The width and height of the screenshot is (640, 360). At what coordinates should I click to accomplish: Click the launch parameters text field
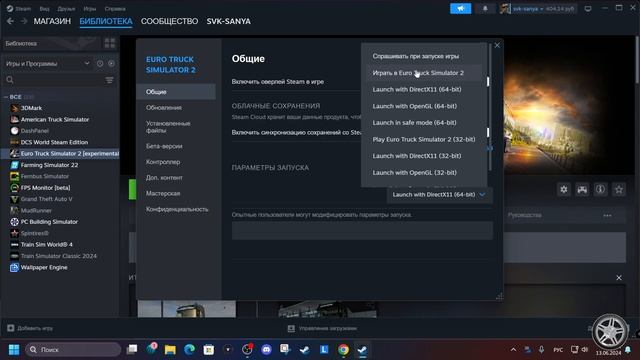[x=362, y=231]
